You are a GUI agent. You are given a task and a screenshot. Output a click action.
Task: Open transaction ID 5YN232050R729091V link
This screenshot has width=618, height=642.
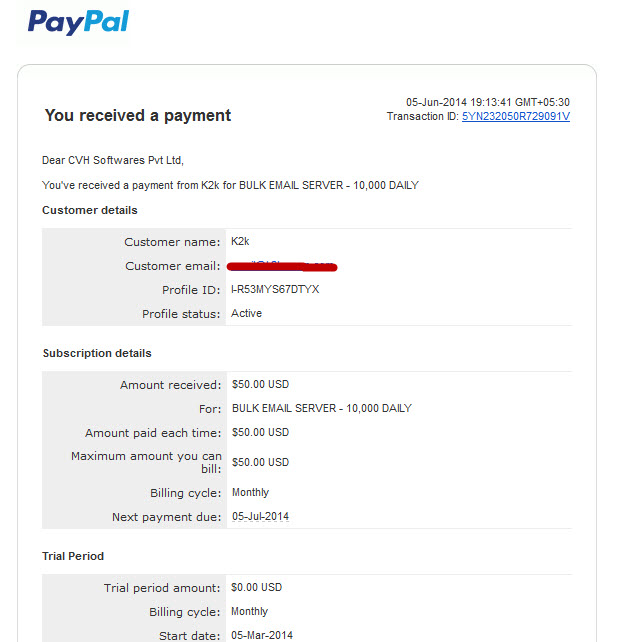coord(516,116)
